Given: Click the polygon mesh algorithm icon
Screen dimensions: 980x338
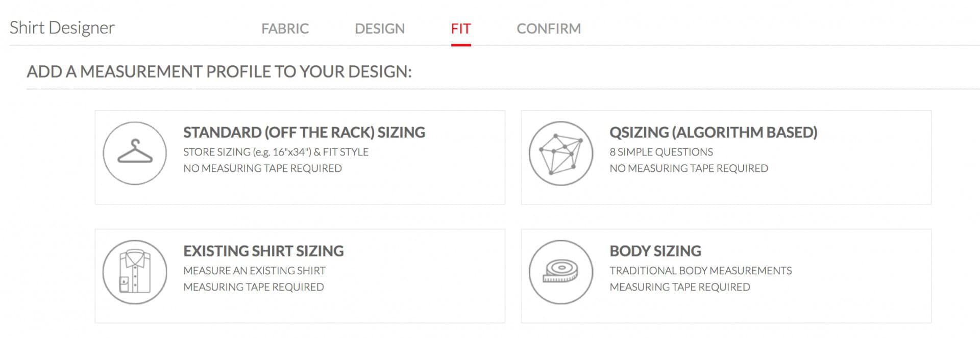Looking at the screenshot, I should (x=561, y=153).
